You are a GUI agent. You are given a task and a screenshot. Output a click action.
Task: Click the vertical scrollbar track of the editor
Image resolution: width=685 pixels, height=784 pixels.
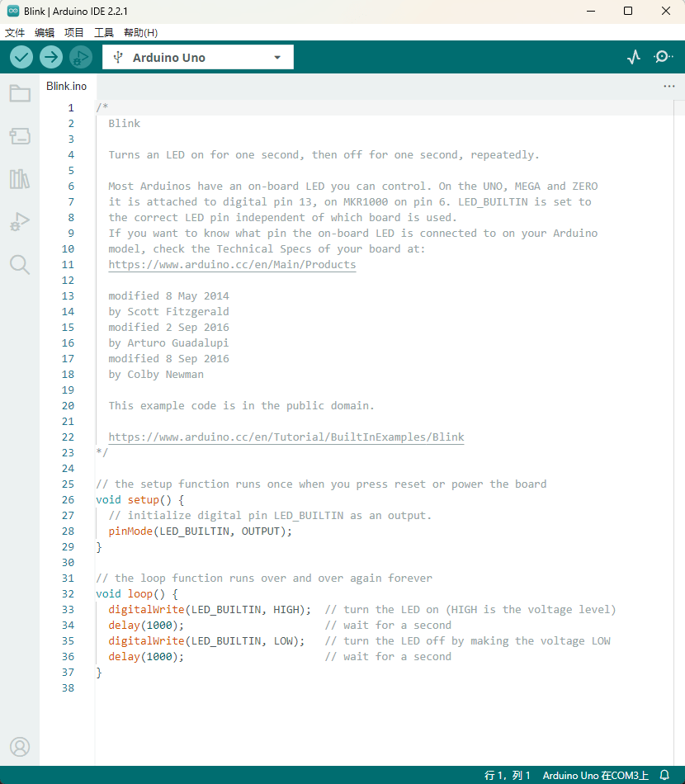[679, 432]
